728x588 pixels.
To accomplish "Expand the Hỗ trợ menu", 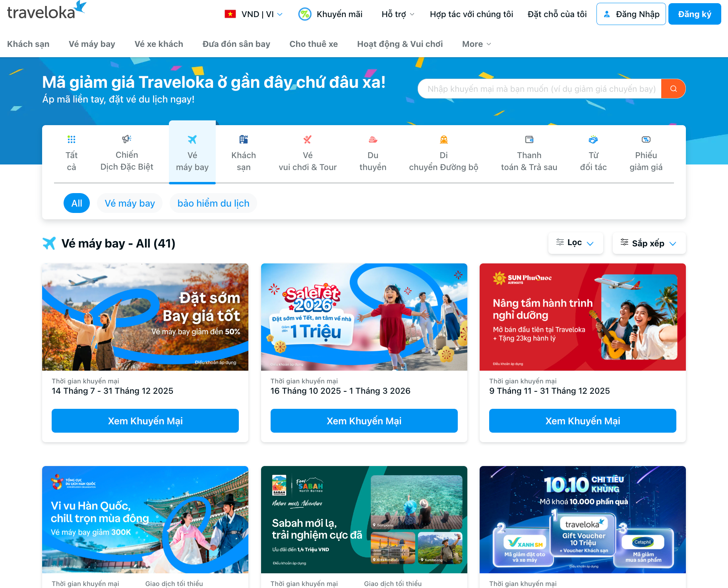I will point(398,14).
